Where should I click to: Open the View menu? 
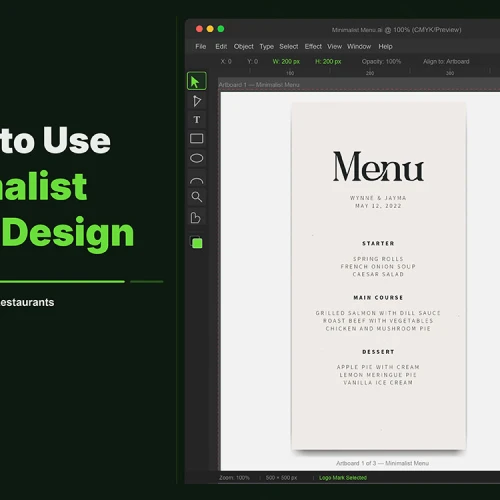[x=334, y=46]
